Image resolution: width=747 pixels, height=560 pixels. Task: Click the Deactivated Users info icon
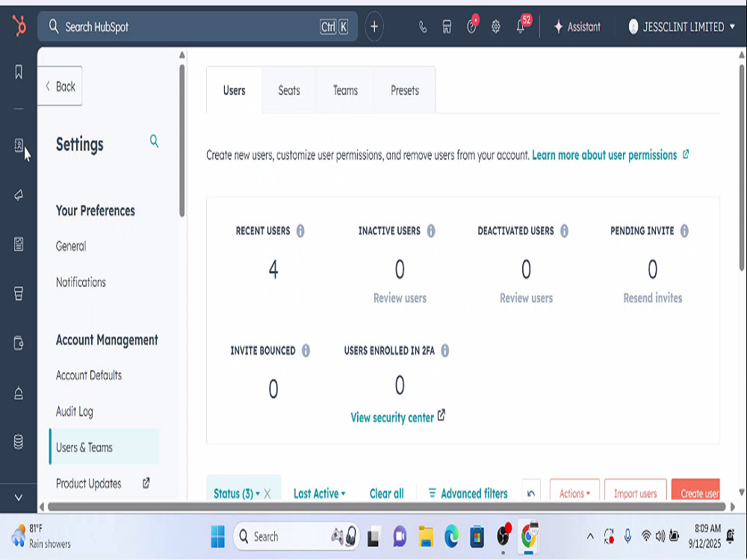click(x=565, y=231)
